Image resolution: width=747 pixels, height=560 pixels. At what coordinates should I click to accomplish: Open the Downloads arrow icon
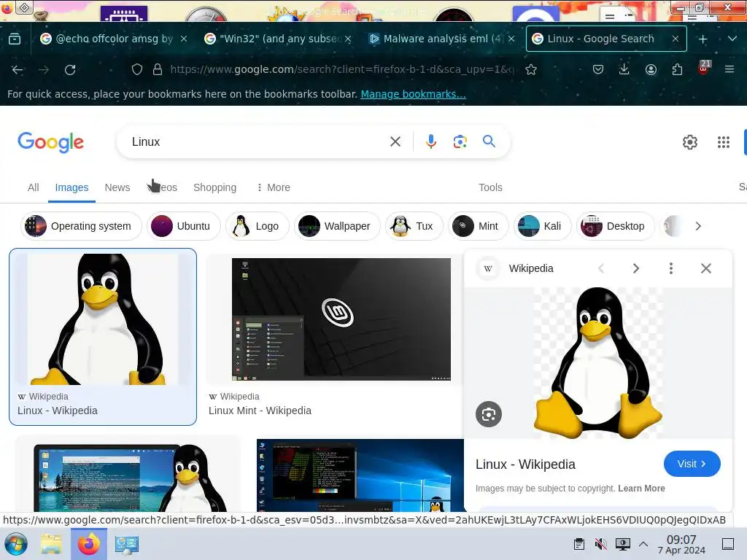(624, 69)
